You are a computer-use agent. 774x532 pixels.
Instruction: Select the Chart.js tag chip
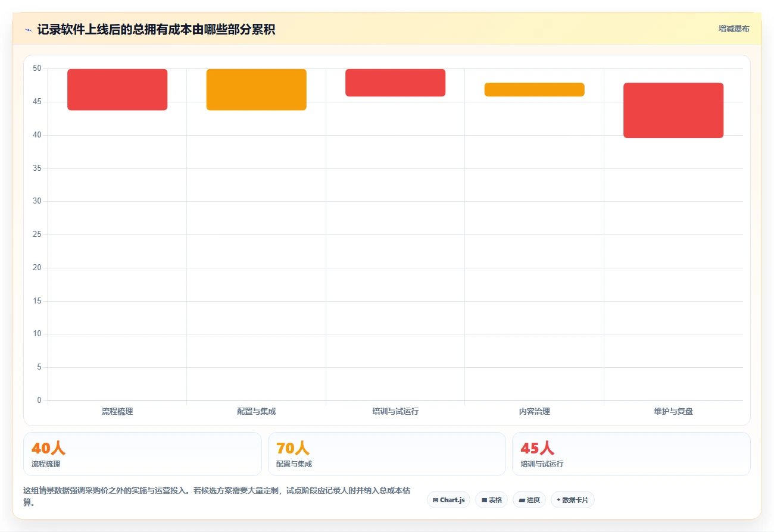(x=448, y=500)
